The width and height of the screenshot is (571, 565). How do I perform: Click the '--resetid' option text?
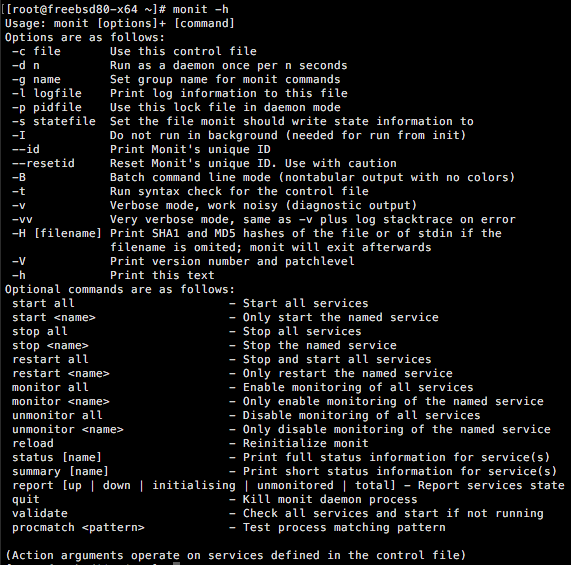(x=43, y=163)
